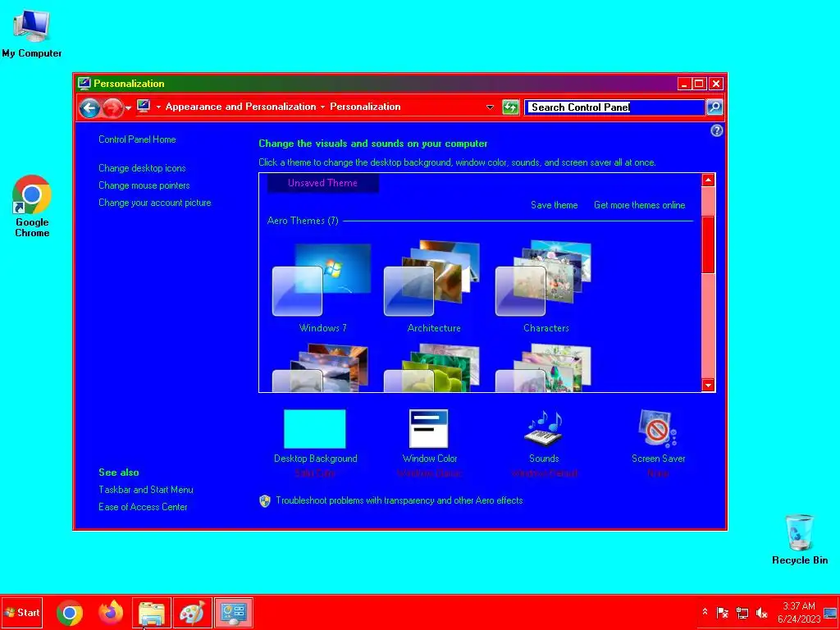Launch Firefox from the taskbar
The height and width of the screenshot is (630, 840).
tap(111, 613)
